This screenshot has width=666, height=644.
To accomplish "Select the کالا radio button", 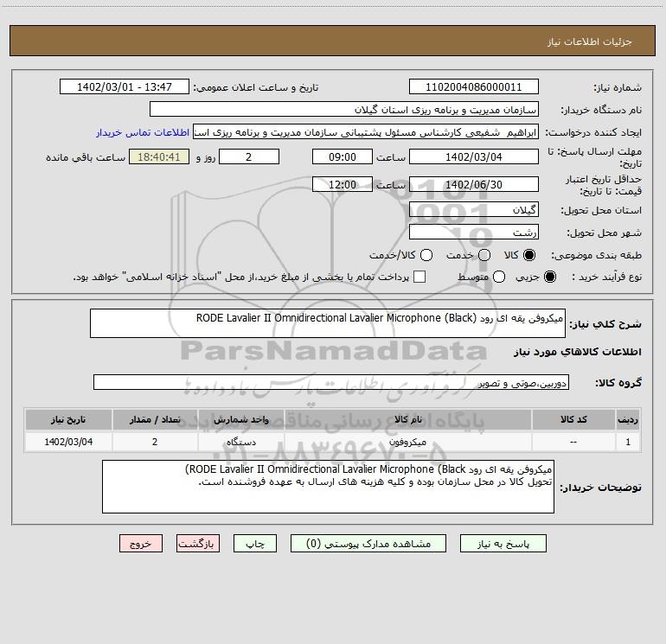I will (529, 255).
